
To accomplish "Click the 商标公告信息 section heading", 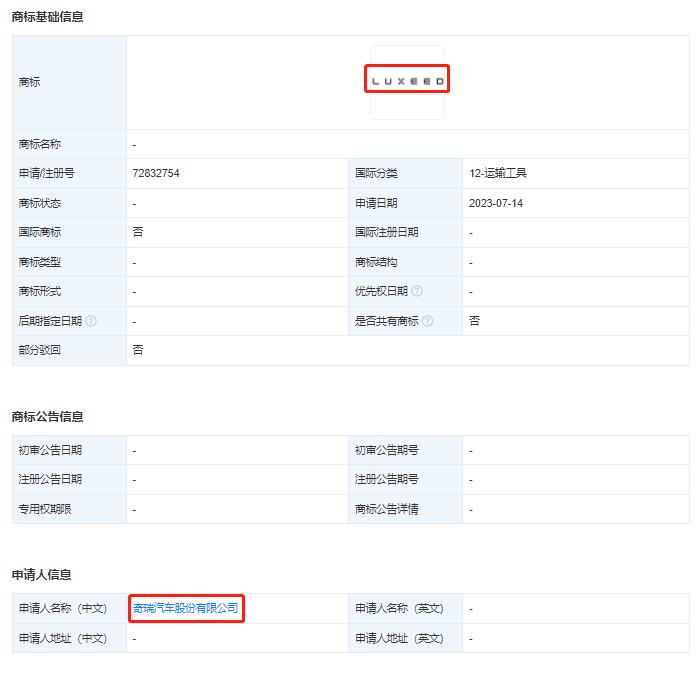I will tap(47, 417).
